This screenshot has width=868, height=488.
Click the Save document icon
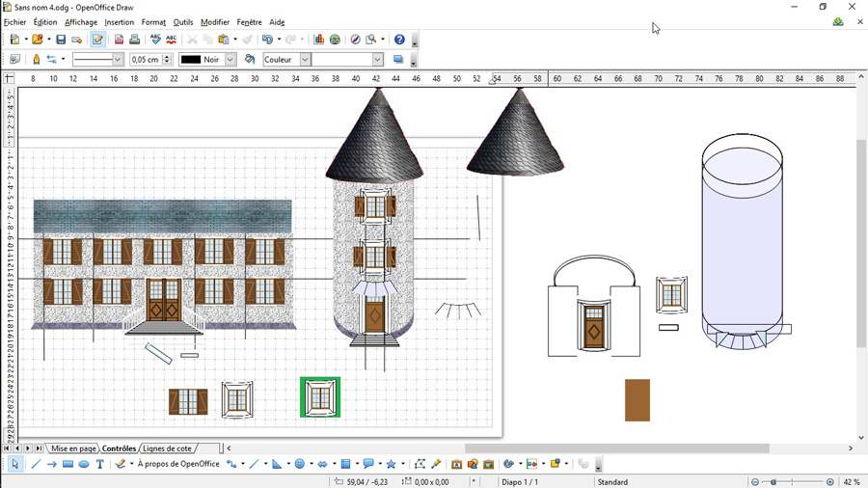[x=61, y=40]
